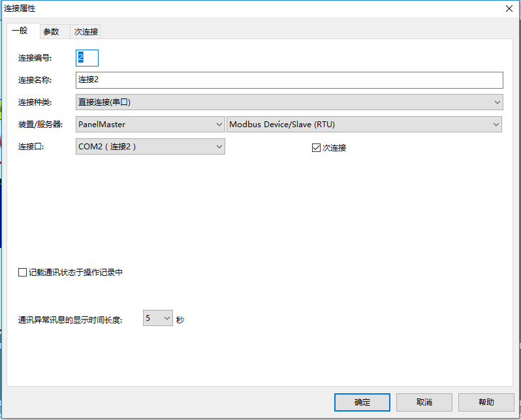Open the 5-second display duration dropdown
The width and height of the screenshot is (521, 420).
coord(157,318)
